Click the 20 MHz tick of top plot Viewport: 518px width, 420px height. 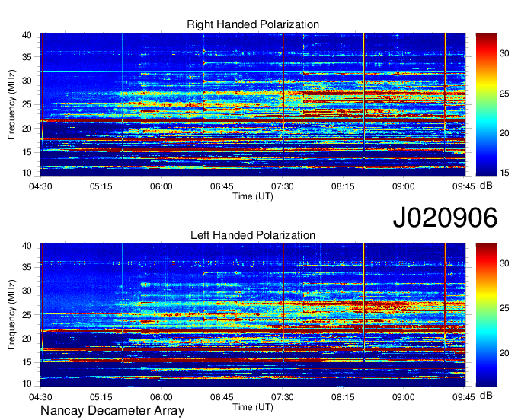[x=27, y=129]
